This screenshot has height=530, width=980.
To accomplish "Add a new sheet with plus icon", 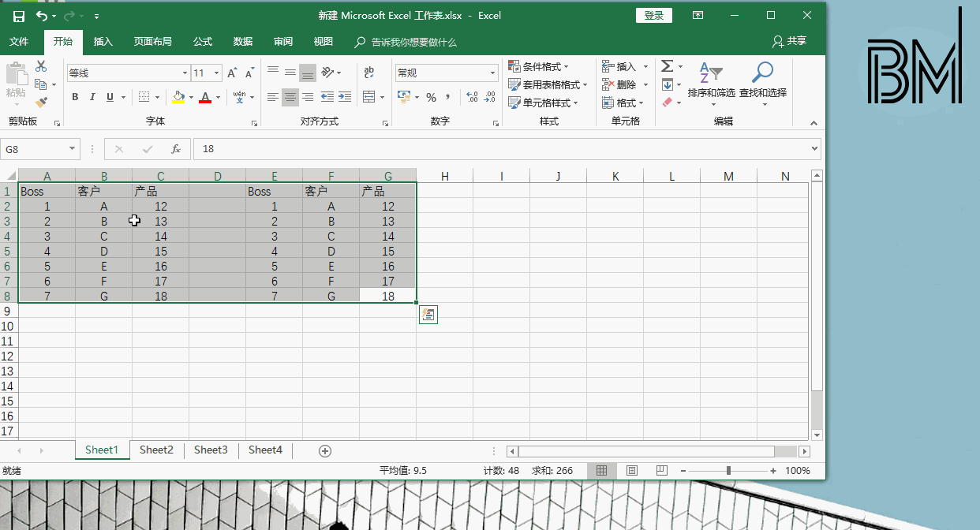I will (x=324, y=450).
